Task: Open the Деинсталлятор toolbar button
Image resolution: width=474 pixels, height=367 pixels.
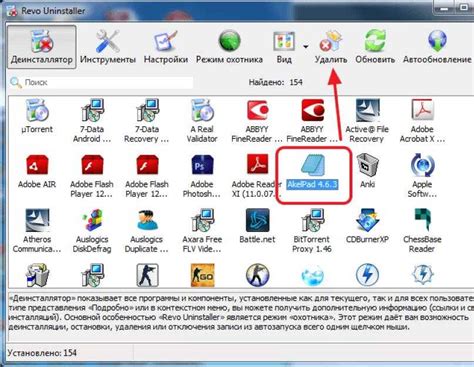Action: coord(42,47)
